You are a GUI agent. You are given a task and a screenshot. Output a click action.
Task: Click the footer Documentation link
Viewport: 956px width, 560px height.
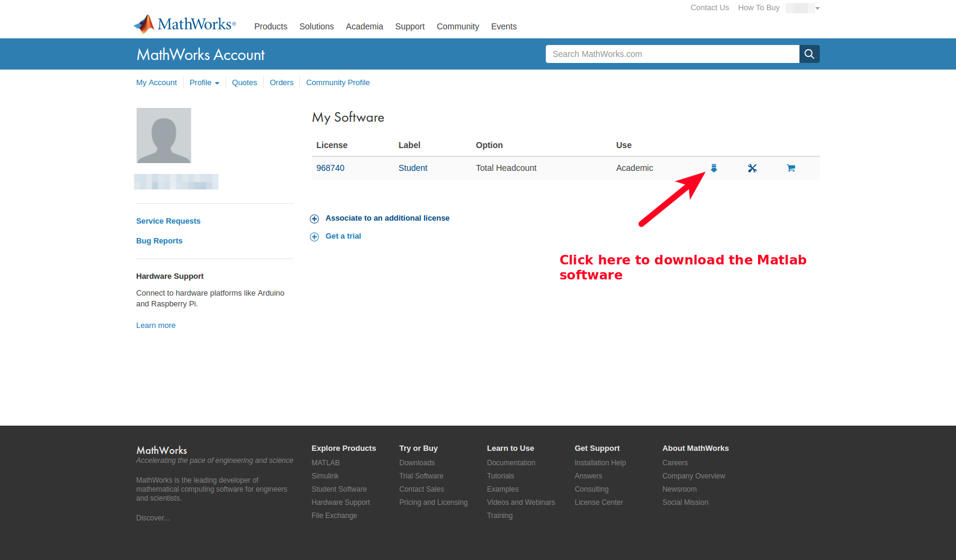pyautogui.click(x=511, y=463)
